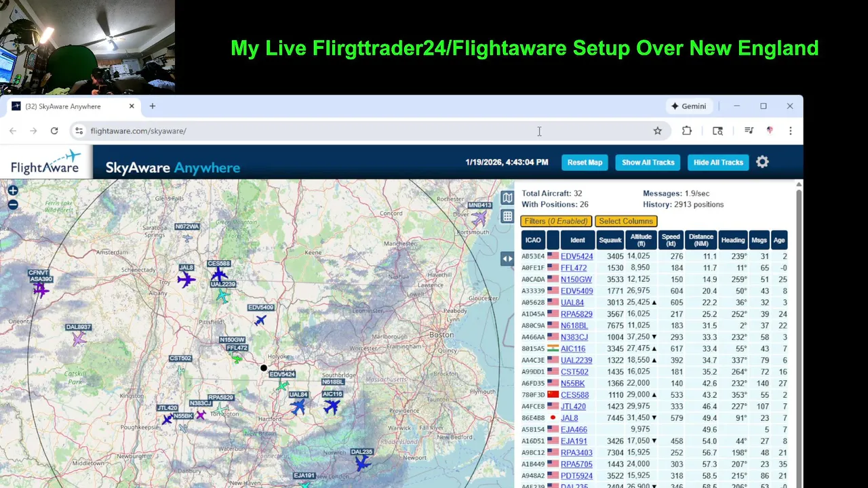The height and width of the screenshot is (488, 868).
Task: Open the map layers selector icon
Action: 507,197
